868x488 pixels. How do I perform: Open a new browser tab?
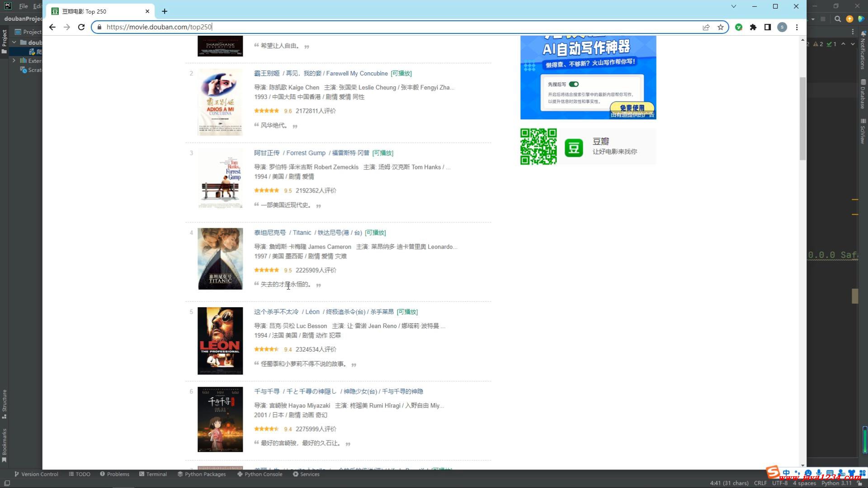(165, 11)
